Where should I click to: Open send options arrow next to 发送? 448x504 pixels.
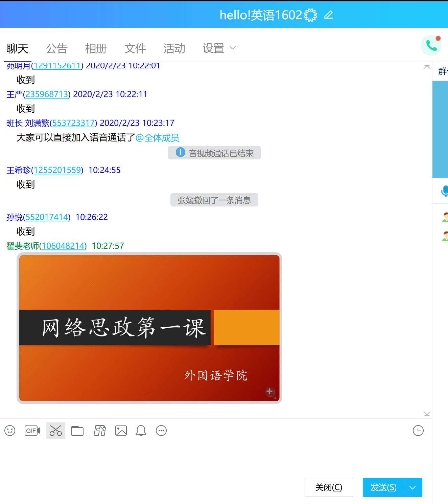413,487
